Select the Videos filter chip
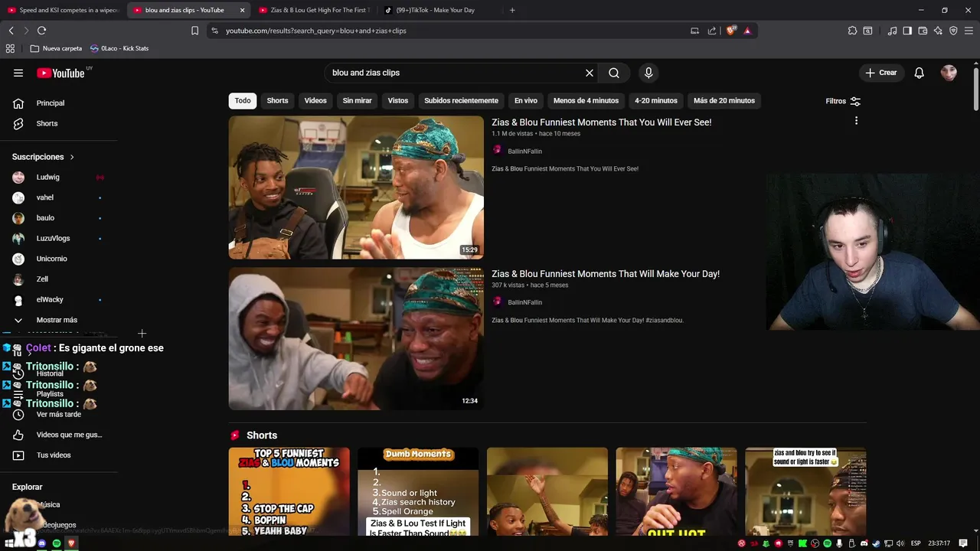Screen dimensions: 980x551 point(315,100)
